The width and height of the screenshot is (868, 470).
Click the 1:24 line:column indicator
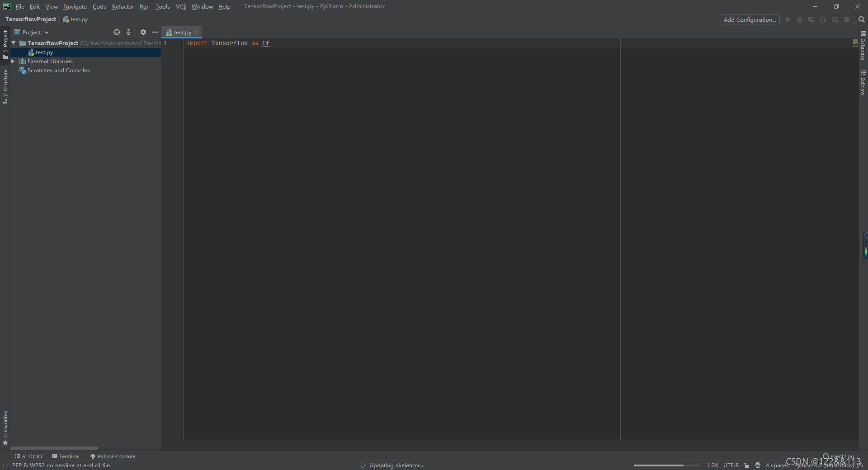(x=712, y=465)
